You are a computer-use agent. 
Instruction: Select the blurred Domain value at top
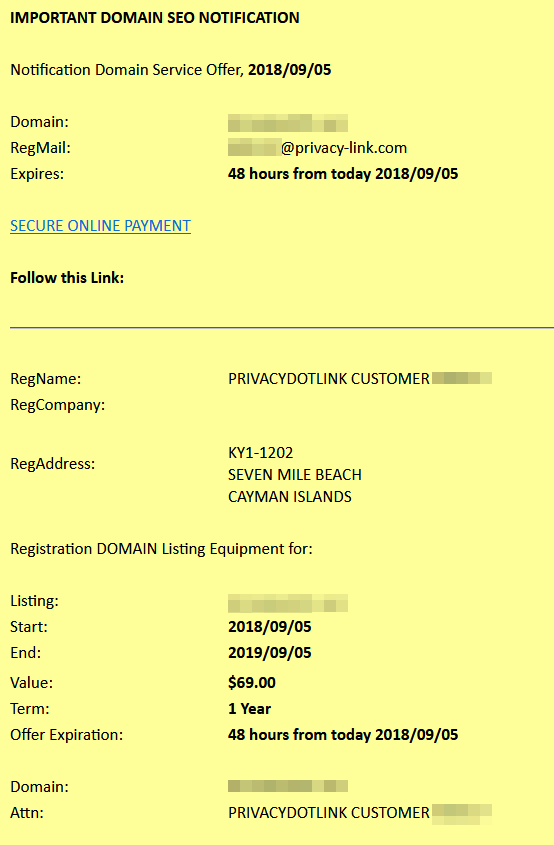pos(288,123)
